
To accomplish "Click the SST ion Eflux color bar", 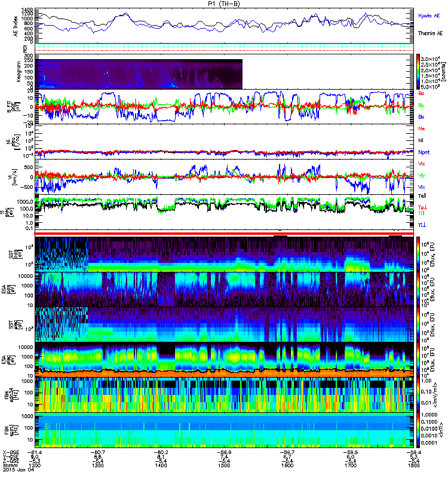I will click(418, 255).
